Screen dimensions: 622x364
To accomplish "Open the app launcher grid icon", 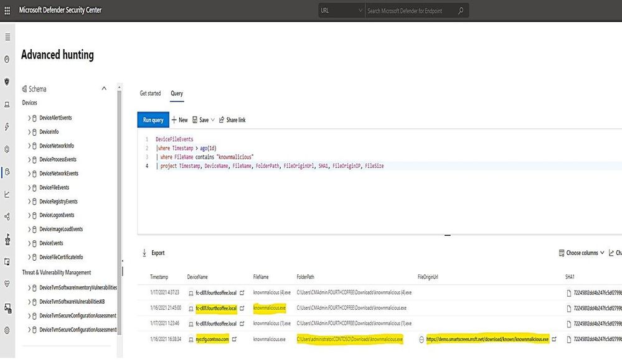I will pyautogui.click(x=7, y=11).
